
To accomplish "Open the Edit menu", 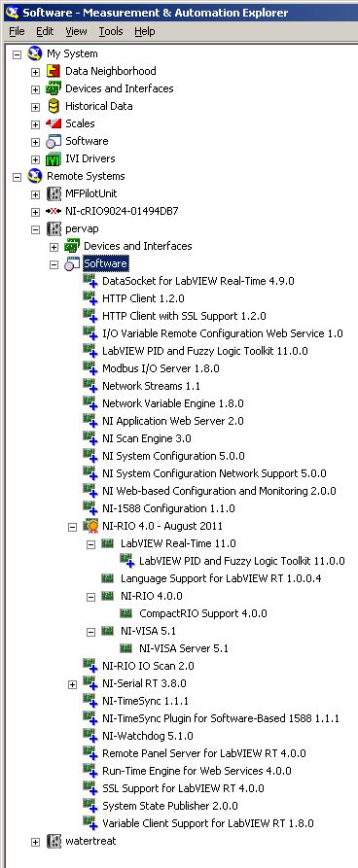I will [x=45, y=31].
